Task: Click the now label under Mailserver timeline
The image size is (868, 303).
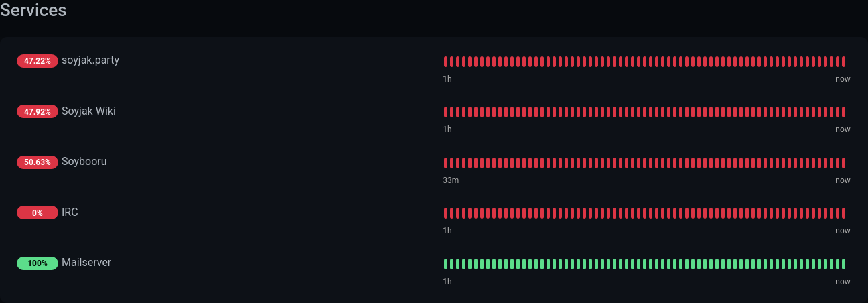Action: click(843, 282)
